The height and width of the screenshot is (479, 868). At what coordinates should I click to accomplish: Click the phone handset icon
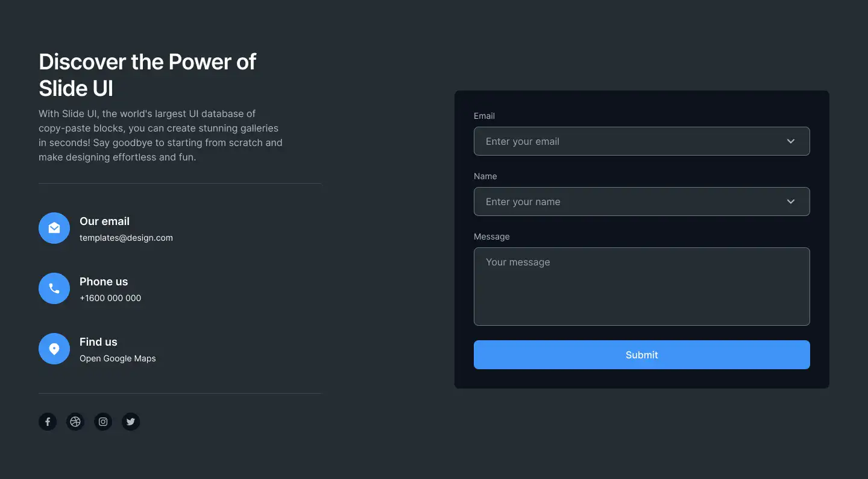tap(54, 288)
